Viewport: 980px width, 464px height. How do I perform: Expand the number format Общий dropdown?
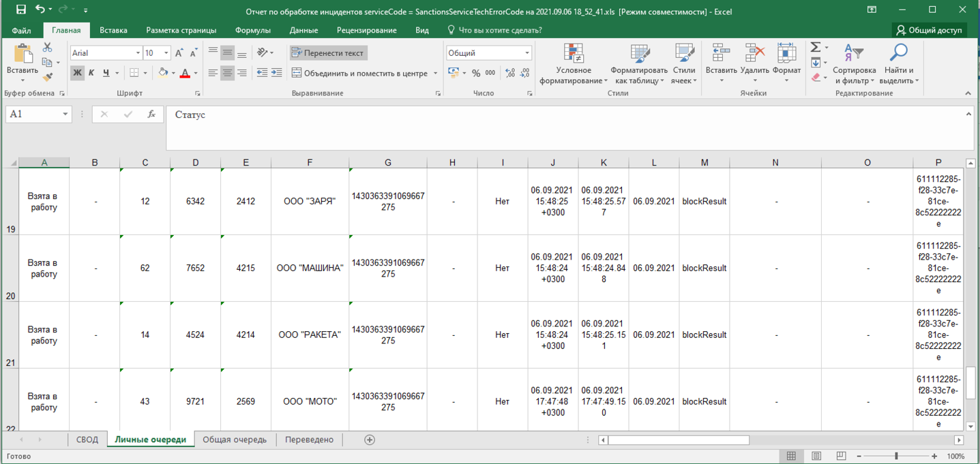(x=527, y=53)
